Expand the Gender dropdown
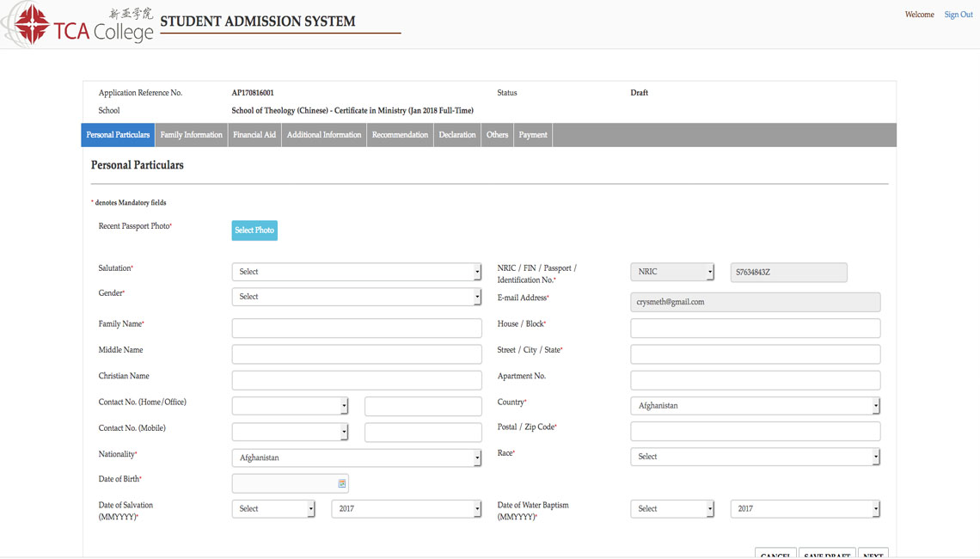The width and height of the screenshot is (980, 559). 356,297
